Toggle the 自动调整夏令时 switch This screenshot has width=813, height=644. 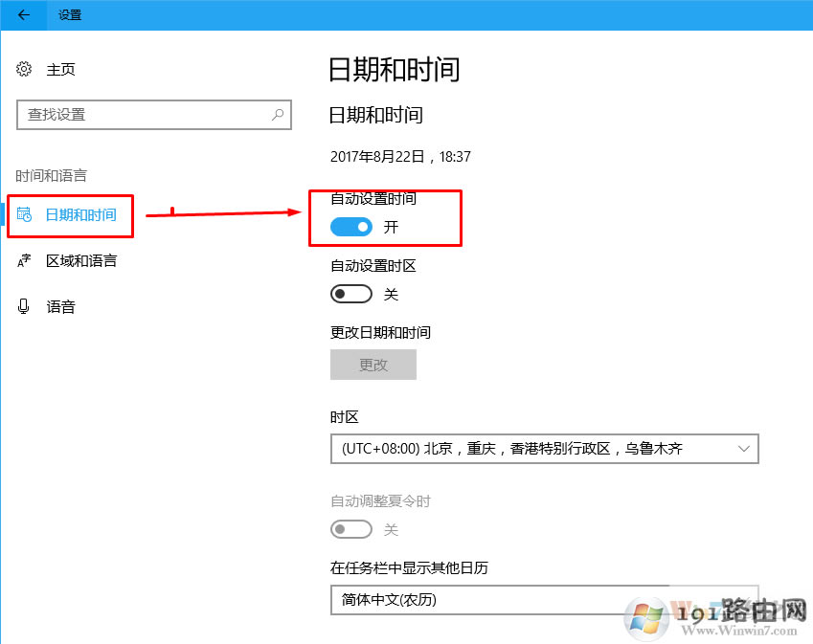[x=350, y=529]
